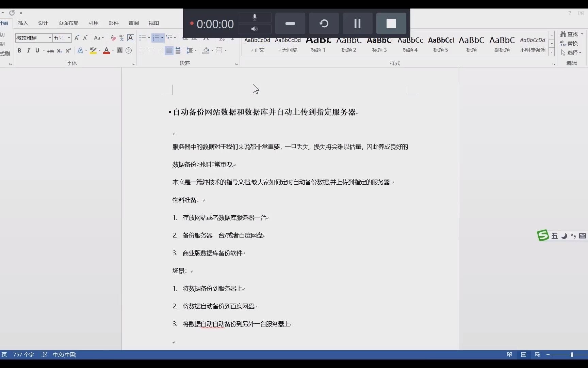Viewport: 588px width, 368px height.
Task: Open the Aa change case dropdown
Action: tap(99, 38)
